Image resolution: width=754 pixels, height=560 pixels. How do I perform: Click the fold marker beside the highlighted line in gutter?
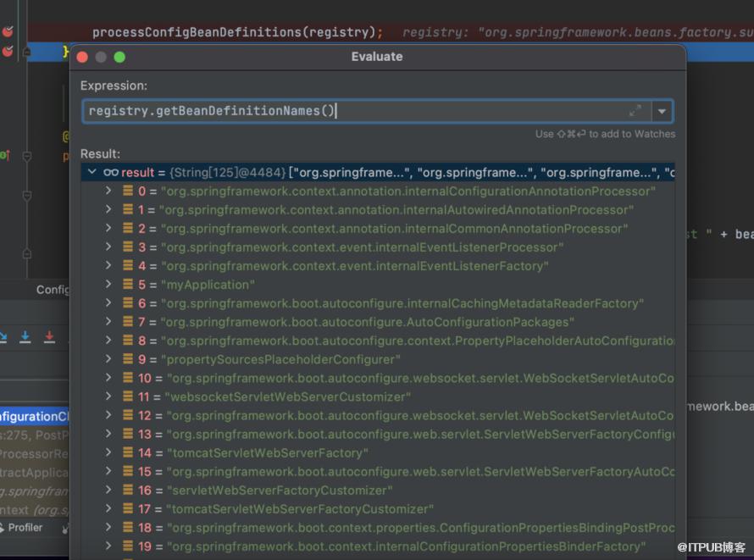pos(27,51)
